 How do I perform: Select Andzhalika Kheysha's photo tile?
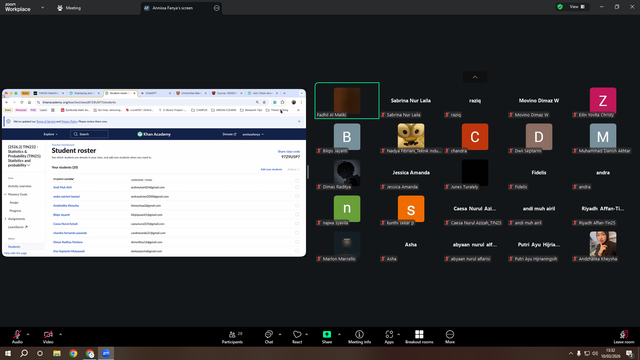pos(603,244)
